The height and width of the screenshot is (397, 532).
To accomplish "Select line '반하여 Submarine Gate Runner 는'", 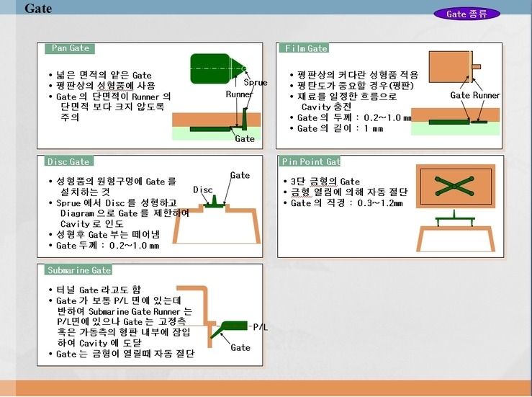I will pyautogui.click(x=125, y=311).
